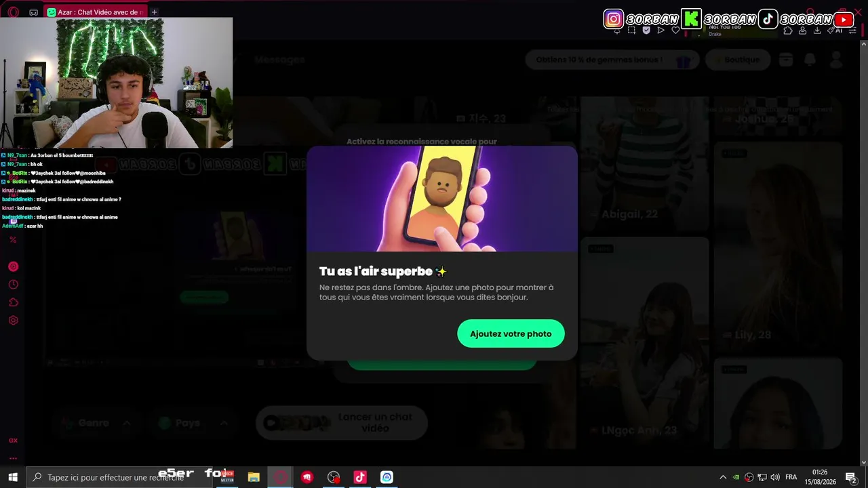
Task: Open TikTok from the taskbar
Action: tap(360, 477)
